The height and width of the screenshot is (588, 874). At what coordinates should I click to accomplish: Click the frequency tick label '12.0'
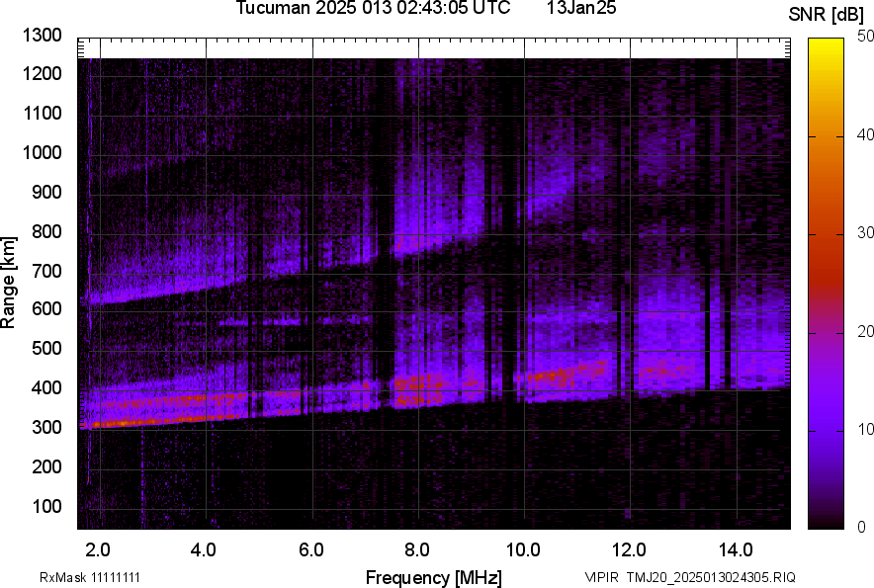[x=630, y=550]
